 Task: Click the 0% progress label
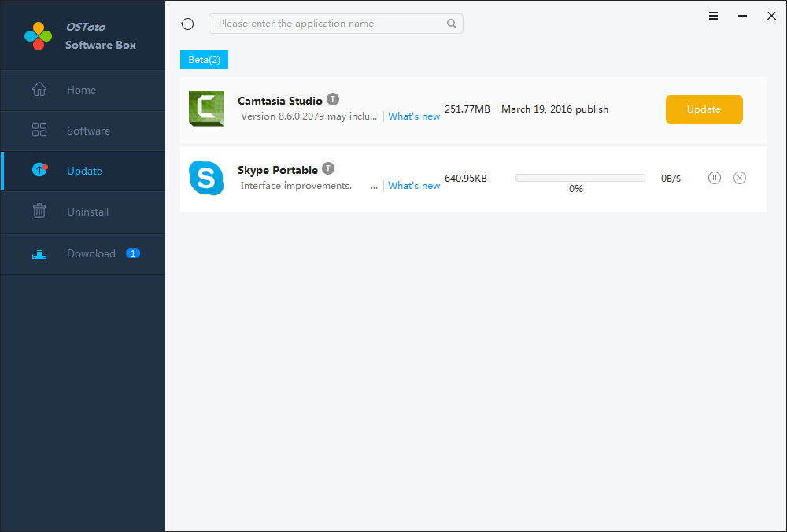click(x=576, y=189)
